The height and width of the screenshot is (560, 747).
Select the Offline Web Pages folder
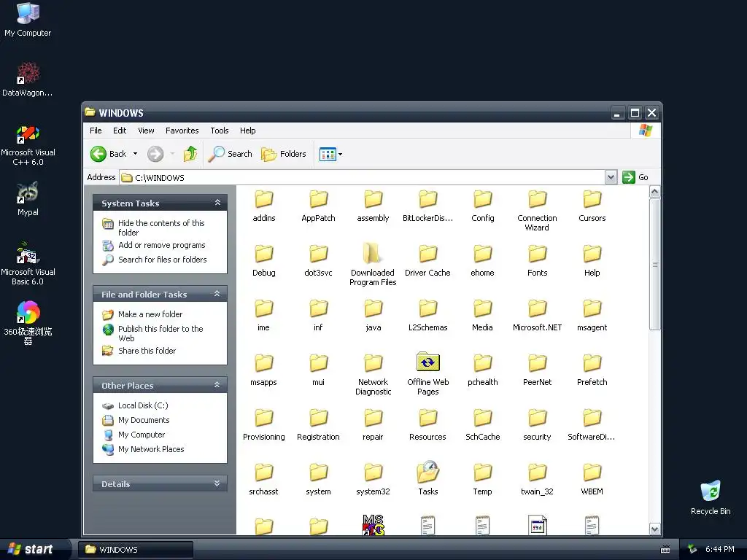click(427, 374)
